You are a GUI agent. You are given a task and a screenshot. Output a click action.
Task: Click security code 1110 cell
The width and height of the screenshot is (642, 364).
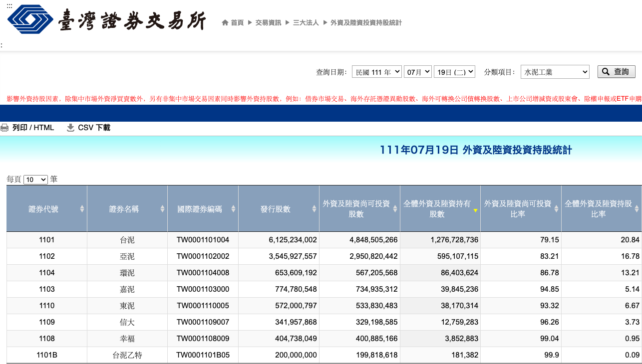47,306
